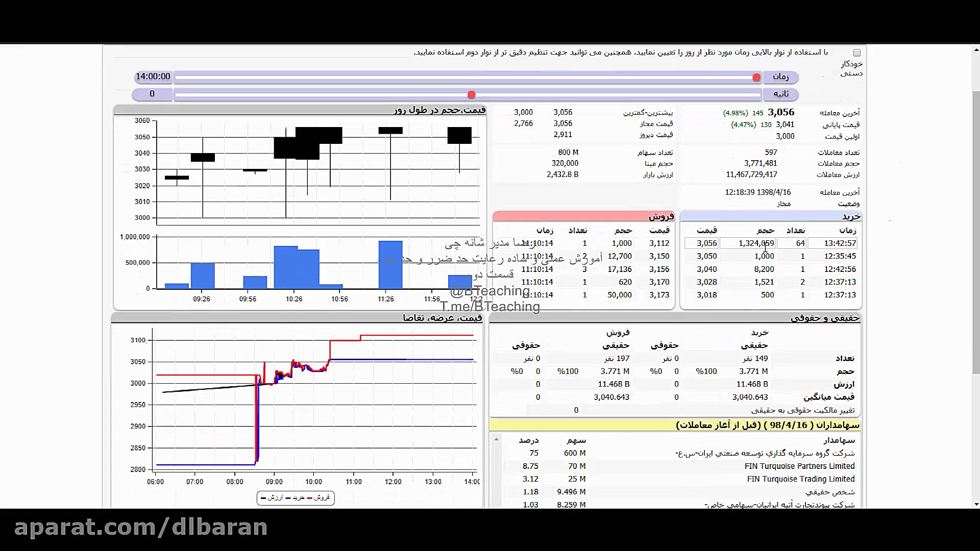Screen dimensions: 980x551
Task: Click the red time slider handle
Action: 756,78
